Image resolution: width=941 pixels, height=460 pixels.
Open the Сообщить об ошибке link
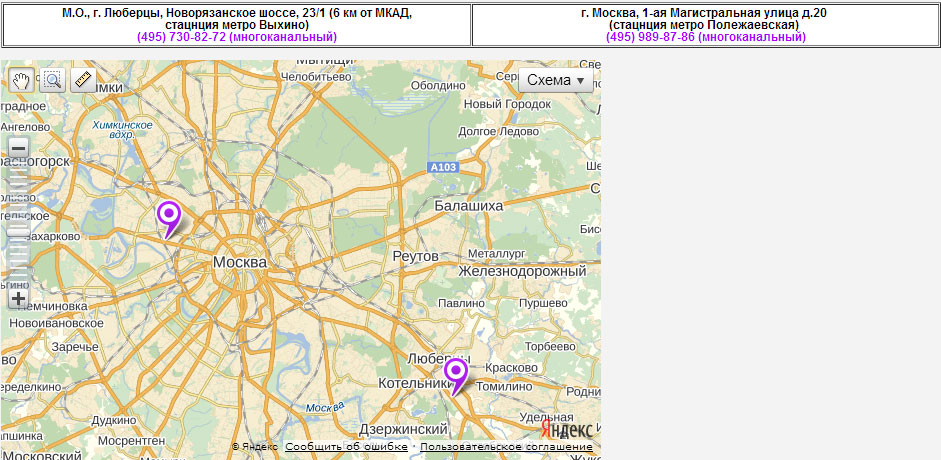tap(346, 447)
